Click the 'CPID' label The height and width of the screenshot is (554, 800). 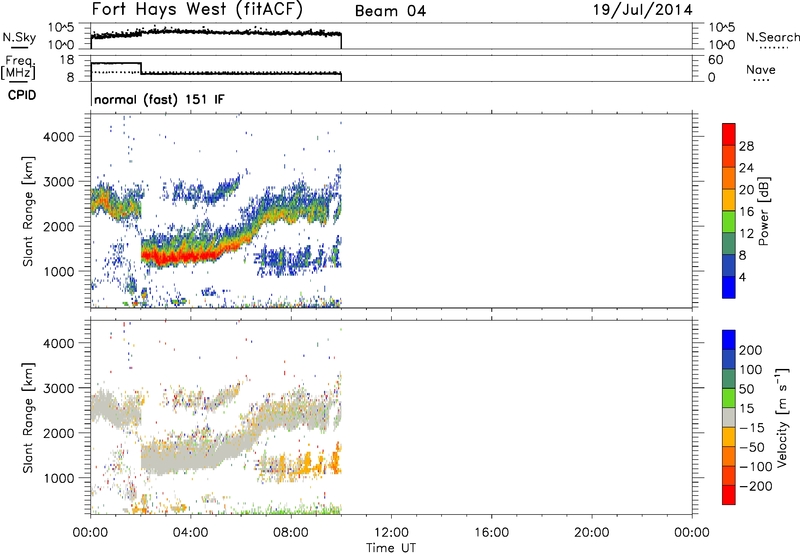pyautogui.click(x=22, y=95)
